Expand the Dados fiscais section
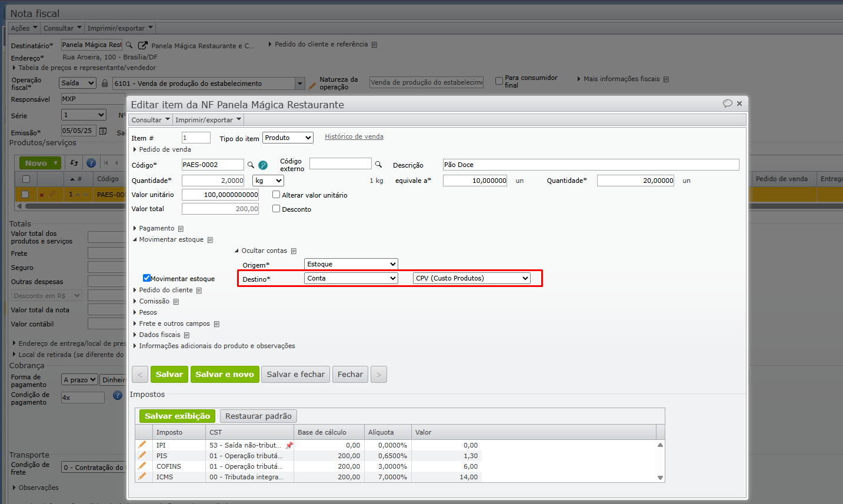This screenshot has width=843, height=504. point(160,335)
